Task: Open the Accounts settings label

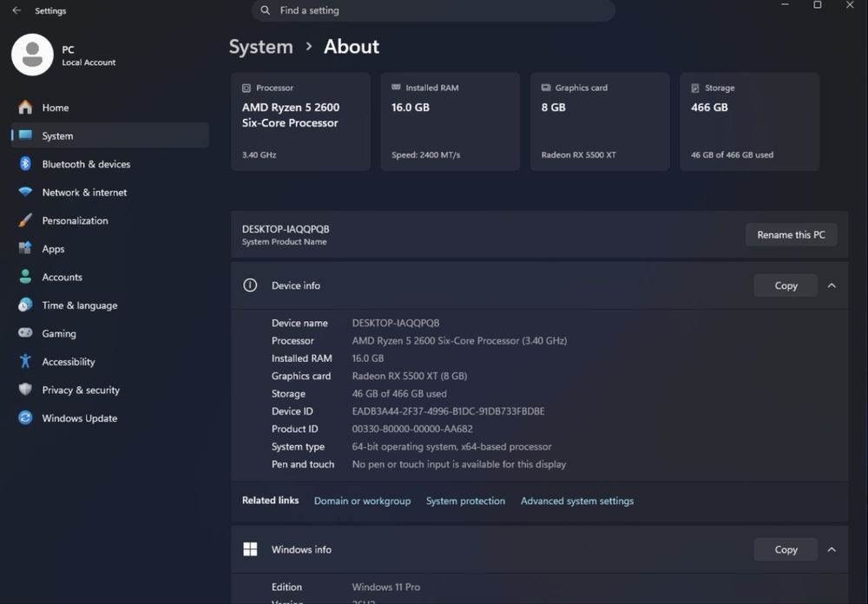Action: click(62, 277)
